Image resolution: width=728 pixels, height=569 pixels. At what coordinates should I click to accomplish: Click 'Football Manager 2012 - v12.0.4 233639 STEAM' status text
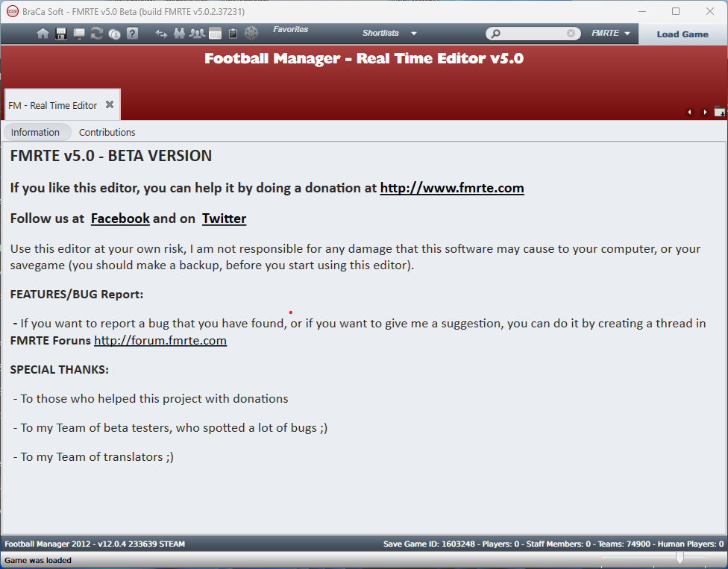95,544
